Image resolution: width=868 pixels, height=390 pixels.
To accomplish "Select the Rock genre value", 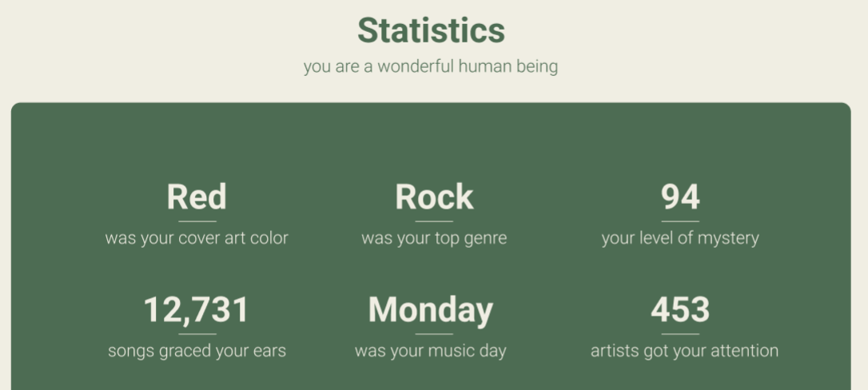I will 434,197.
